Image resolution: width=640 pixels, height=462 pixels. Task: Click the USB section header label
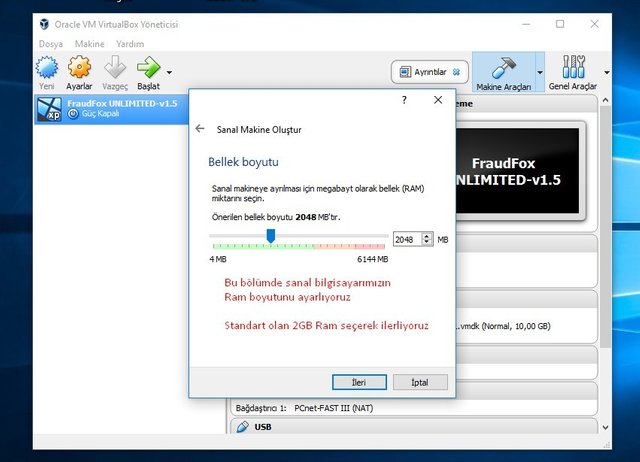tap(263, 427)
